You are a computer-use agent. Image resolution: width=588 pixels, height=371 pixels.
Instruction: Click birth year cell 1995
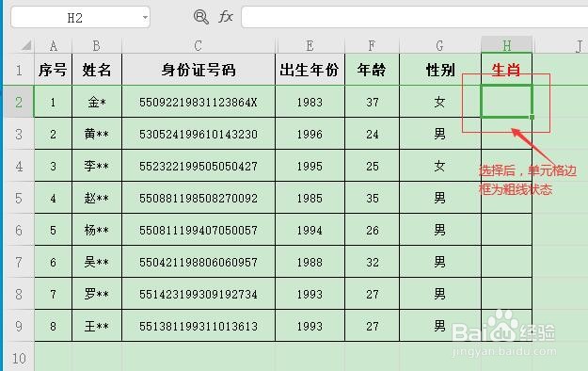click(x=310, y=166)
